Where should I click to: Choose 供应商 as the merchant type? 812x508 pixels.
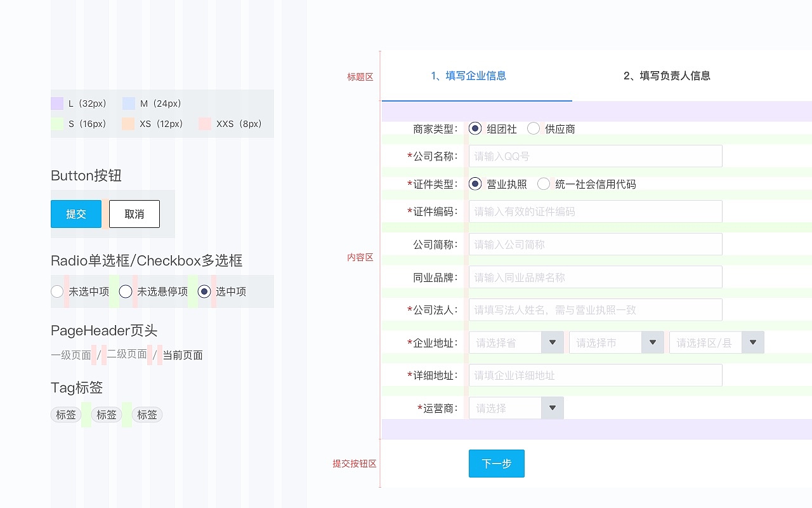pos(533,128)
